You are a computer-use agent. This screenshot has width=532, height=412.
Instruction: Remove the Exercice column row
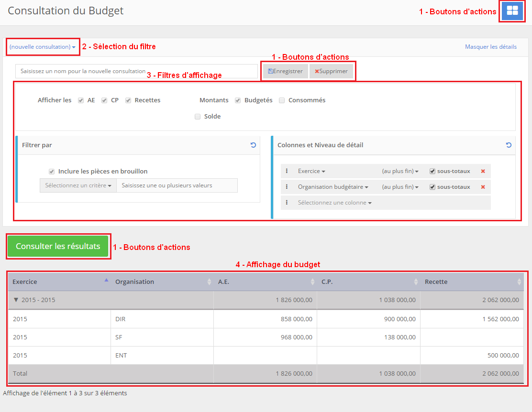[483, 171]
